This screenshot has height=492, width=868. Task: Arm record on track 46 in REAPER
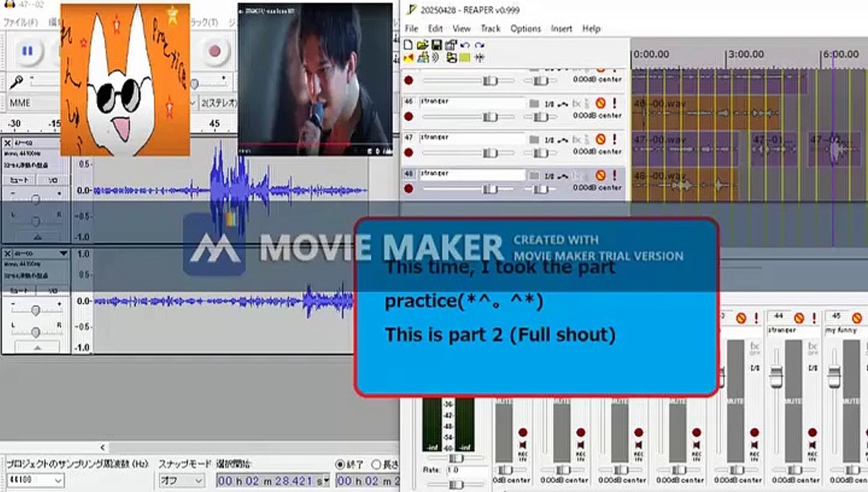(409, 116)
